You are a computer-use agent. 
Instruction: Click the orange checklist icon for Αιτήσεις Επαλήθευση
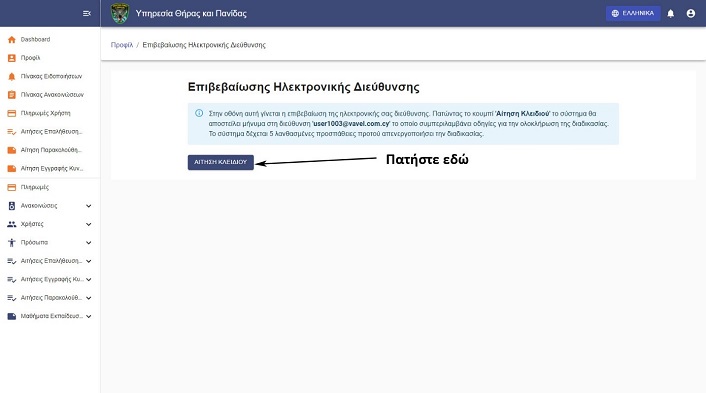[x=12, y=132]
